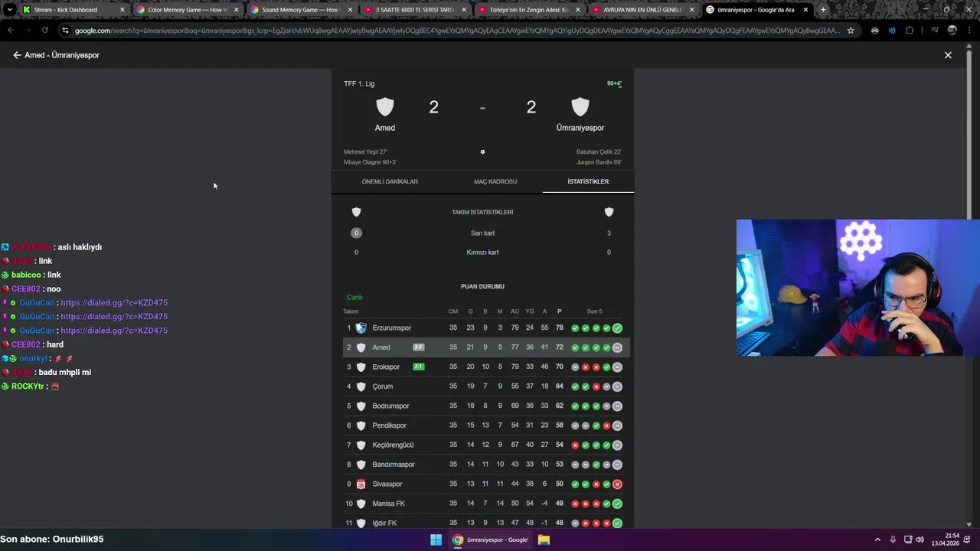
Task: Click the P points column header
Action: [x=559, y=311]
